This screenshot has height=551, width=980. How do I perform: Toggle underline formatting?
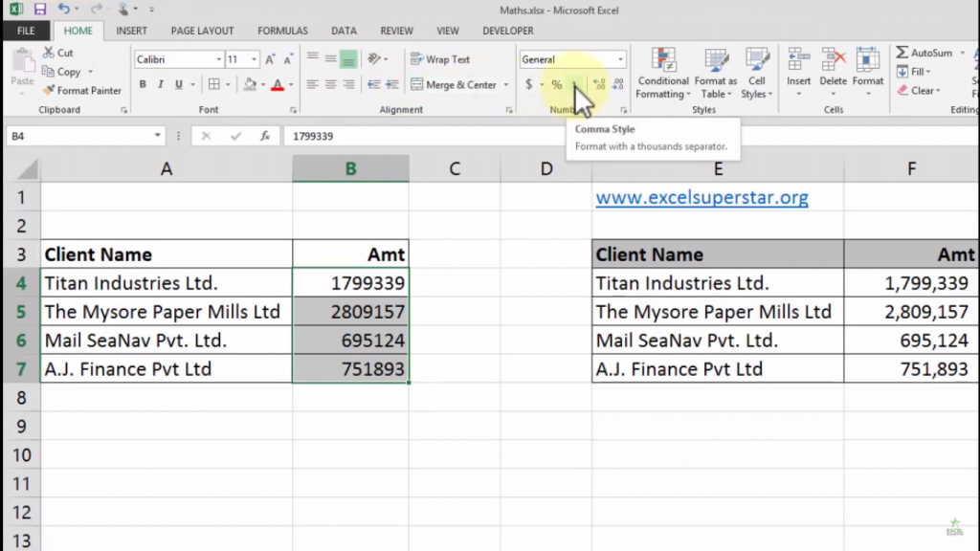(178, 84)
